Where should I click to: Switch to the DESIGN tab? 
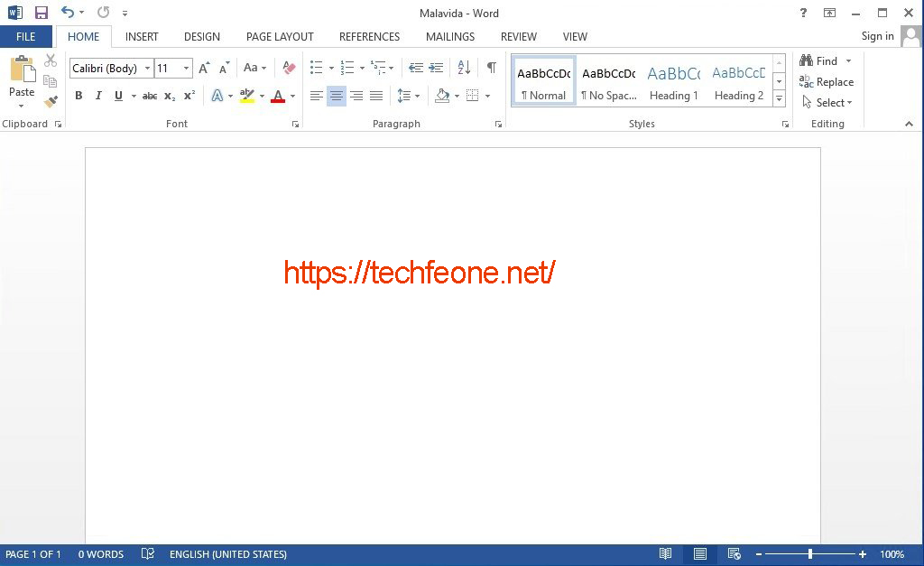(x=201, y=36)
